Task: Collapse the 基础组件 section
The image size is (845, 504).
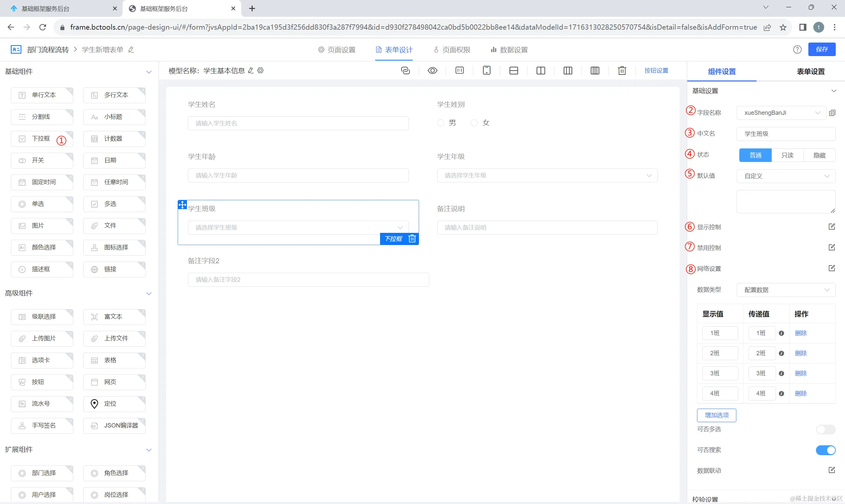Action: 149,72
